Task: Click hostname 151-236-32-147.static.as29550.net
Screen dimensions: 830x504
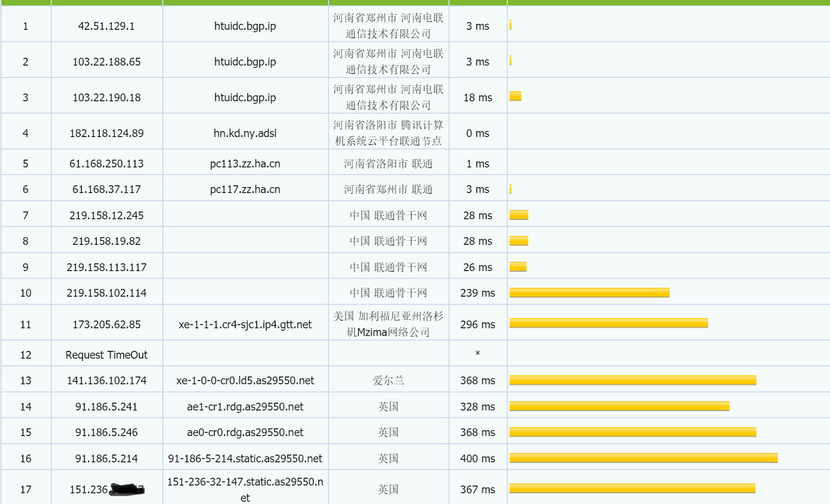Action: (245, 490)
